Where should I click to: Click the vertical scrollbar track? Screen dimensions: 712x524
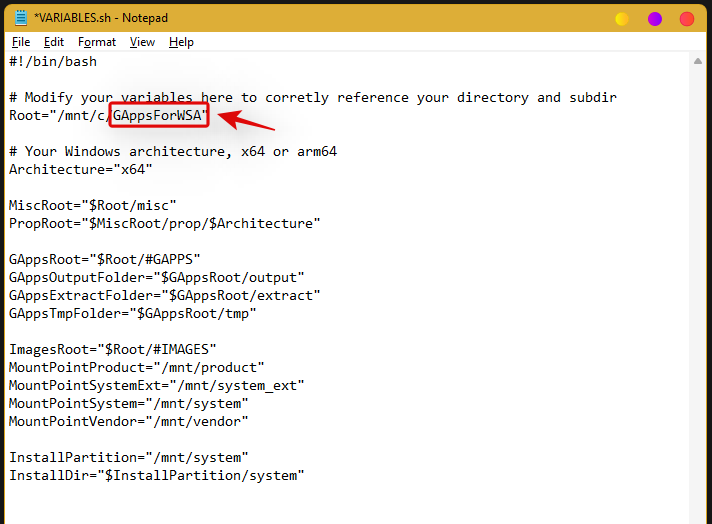pyautogui.click(x=698, y=300)
